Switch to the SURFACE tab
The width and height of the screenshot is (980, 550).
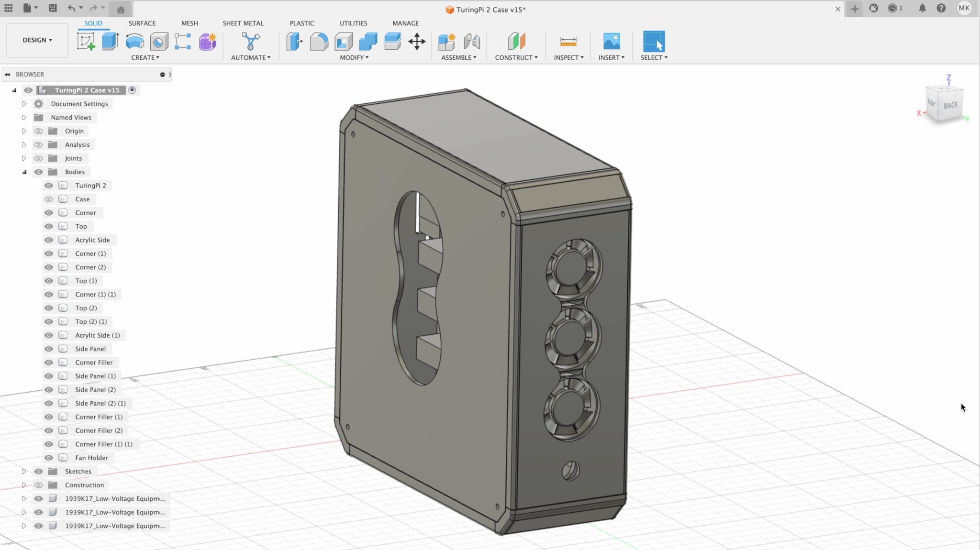(142, 23)
